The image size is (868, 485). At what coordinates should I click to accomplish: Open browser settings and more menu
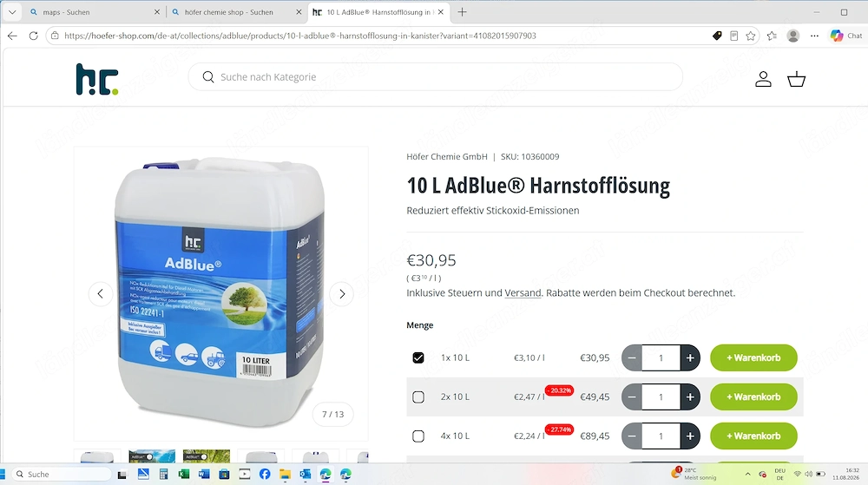[814, 36]
